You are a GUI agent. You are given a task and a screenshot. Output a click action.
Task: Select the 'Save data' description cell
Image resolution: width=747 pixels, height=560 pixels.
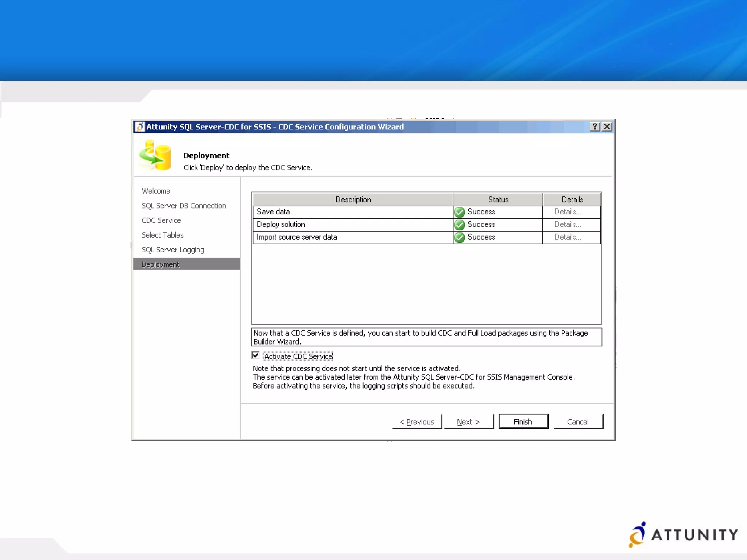353,212
